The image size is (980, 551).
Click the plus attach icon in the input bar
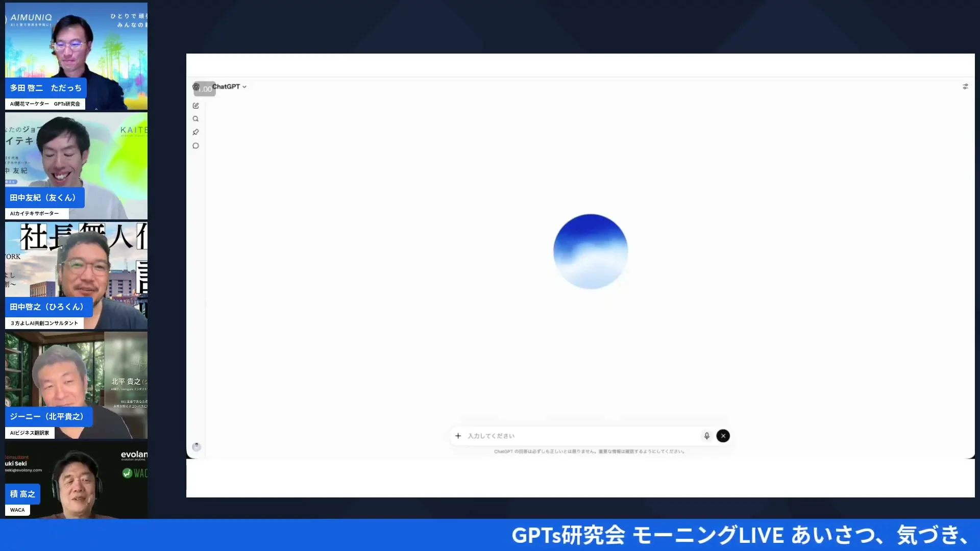click(458, 436)
